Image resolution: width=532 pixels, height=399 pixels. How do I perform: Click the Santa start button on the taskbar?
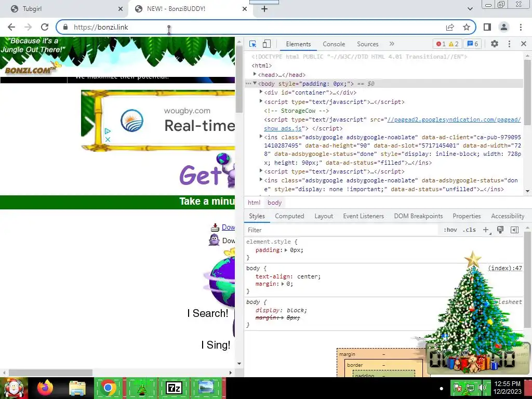pyautogui.click(x=14, y=388)
